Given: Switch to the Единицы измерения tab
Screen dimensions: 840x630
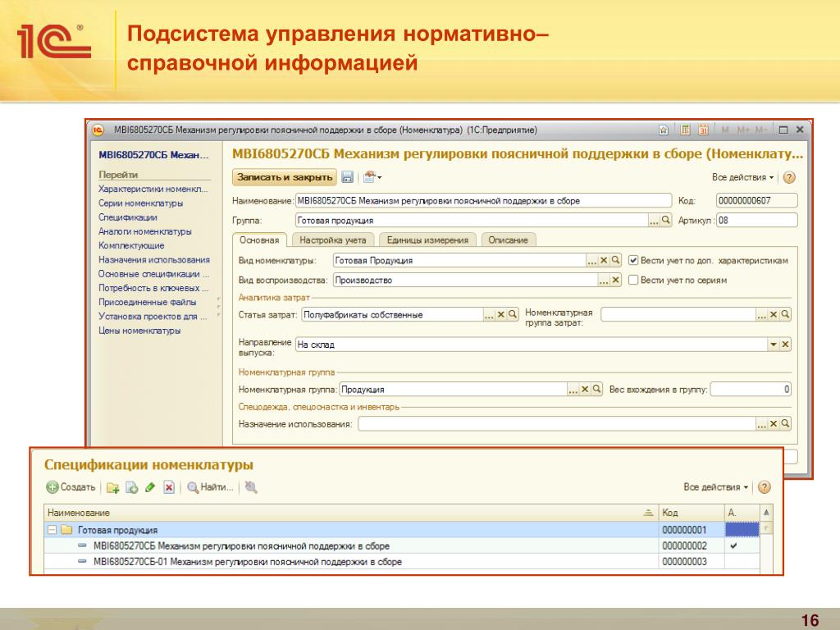Looking at the screenshot, I should tap(427, 240).
